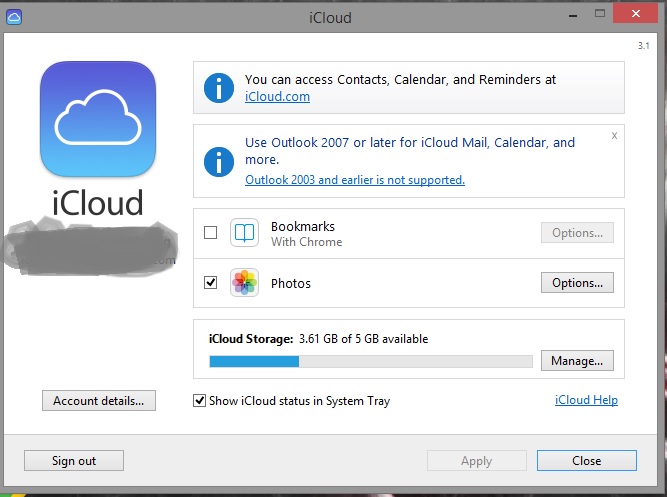Toggle Show iCloud status in System Tray
This screenshot has height=497, width=667.
click(200, 400)
